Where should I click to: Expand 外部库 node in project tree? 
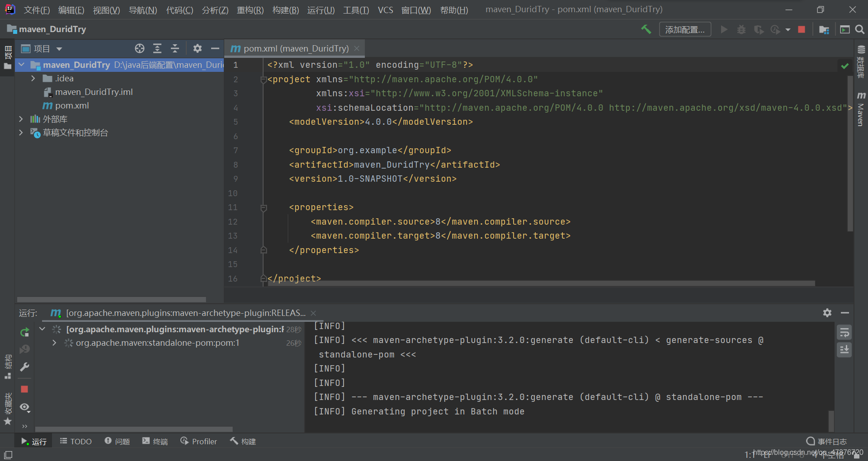click(x=21, y=119)
